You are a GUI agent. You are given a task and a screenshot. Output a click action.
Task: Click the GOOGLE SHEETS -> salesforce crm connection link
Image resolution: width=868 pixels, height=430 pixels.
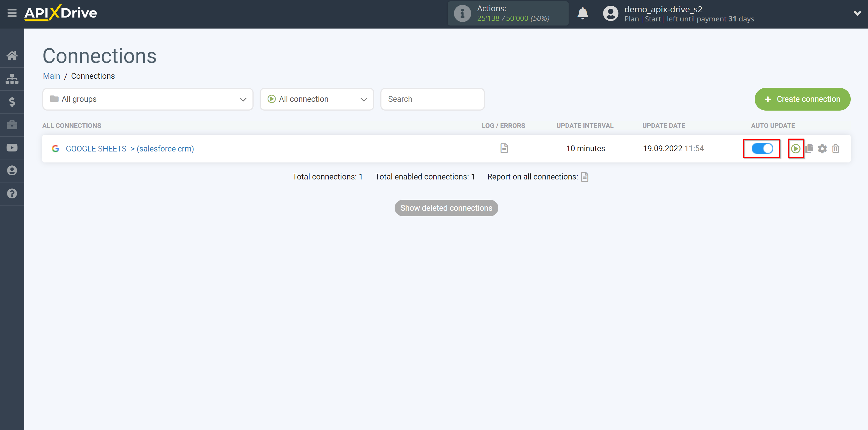click(x=130, y=148)
